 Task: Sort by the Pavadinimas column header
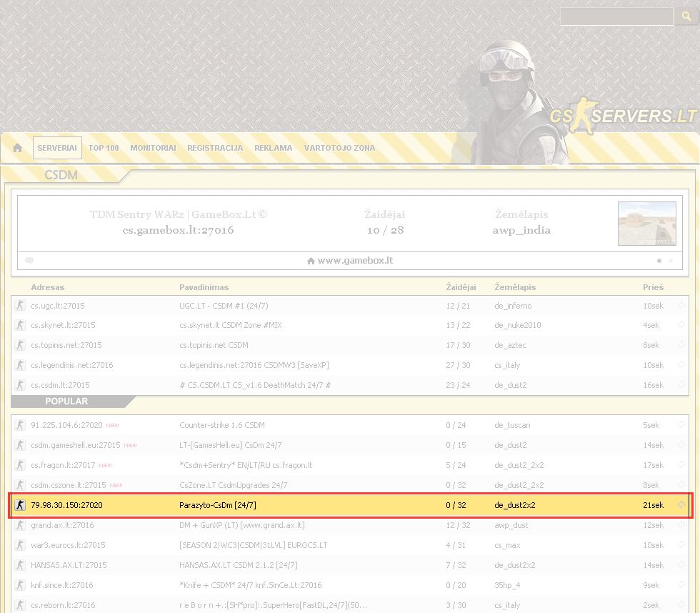tap(204, 287)
